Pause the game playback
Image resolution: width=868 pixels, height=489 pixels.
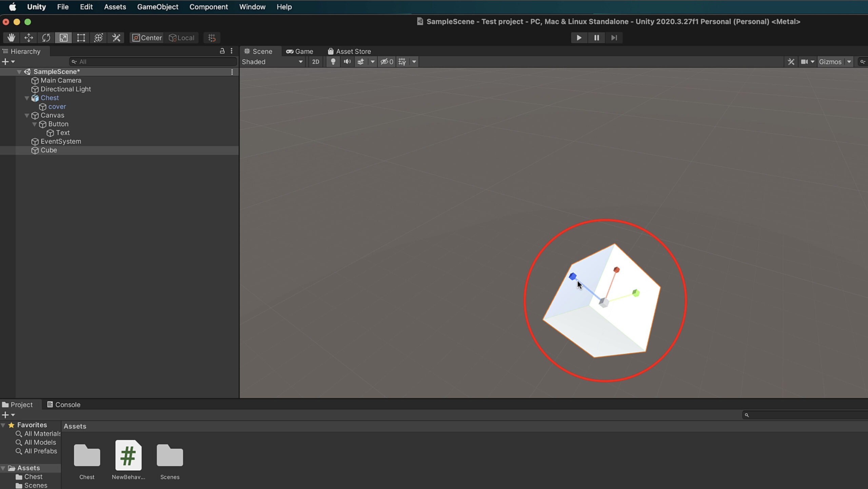pyautogui.click(x=596, y=38)
